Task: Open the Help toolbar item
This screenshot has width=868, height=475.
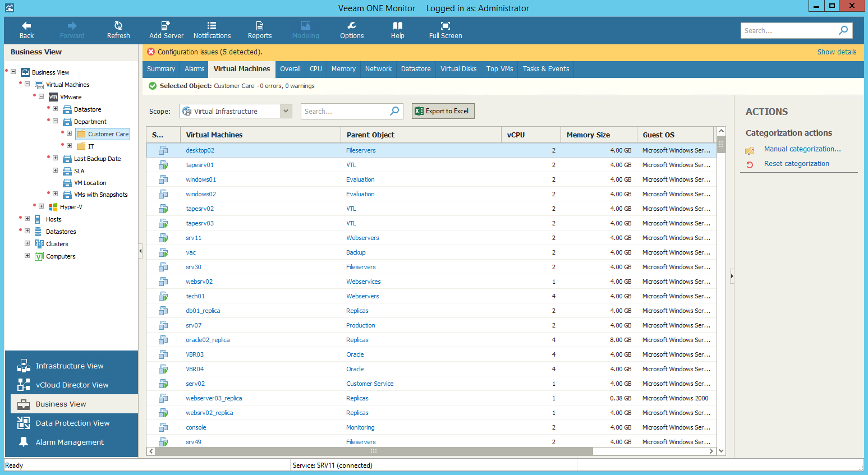Action: click(x=398, y=30)
